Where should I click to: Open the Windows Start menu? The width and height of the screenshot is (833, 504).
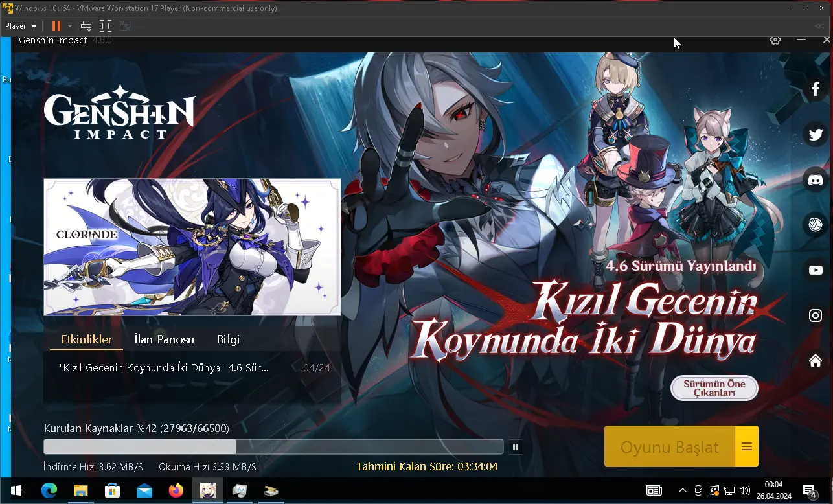[16, 490]
